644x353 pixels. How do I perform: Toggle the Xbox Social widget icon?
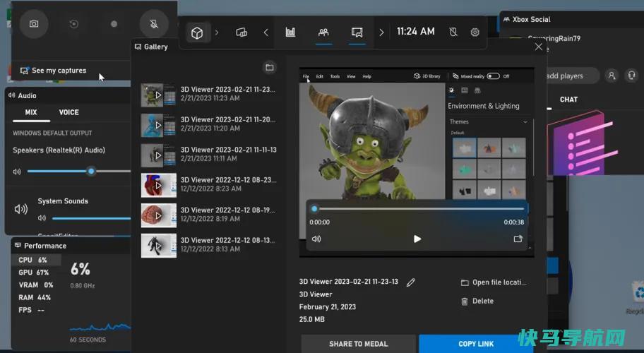coord(323,32)
